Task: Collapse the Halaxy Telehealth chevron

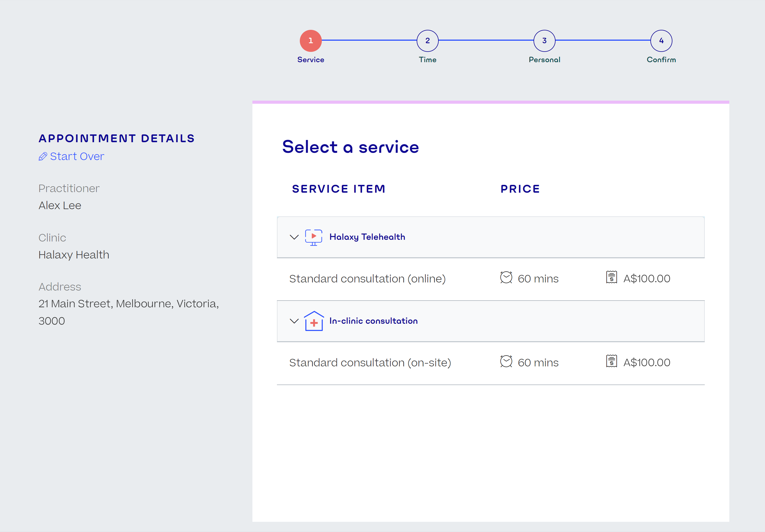Action: [x=294, y=237]
